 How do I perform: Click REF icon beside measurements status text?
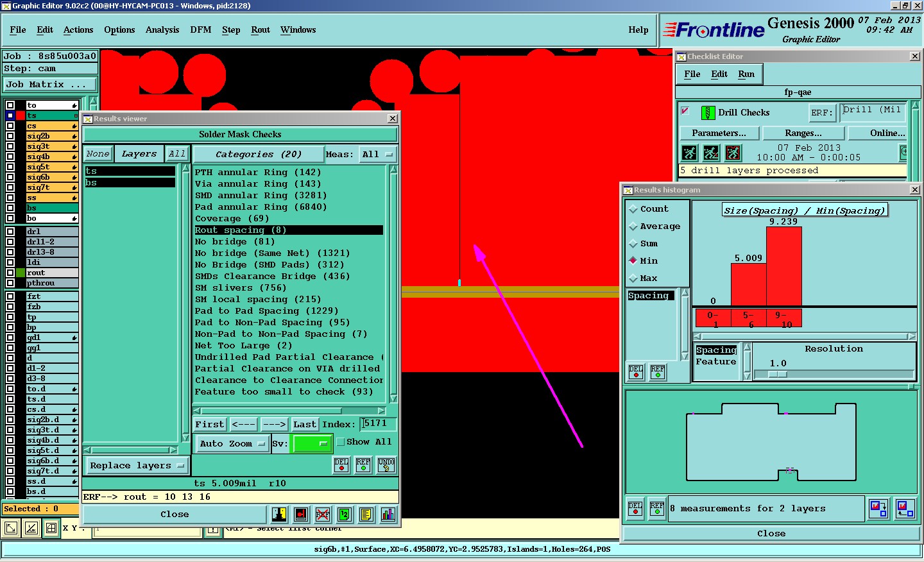click(x=657, y=509)
